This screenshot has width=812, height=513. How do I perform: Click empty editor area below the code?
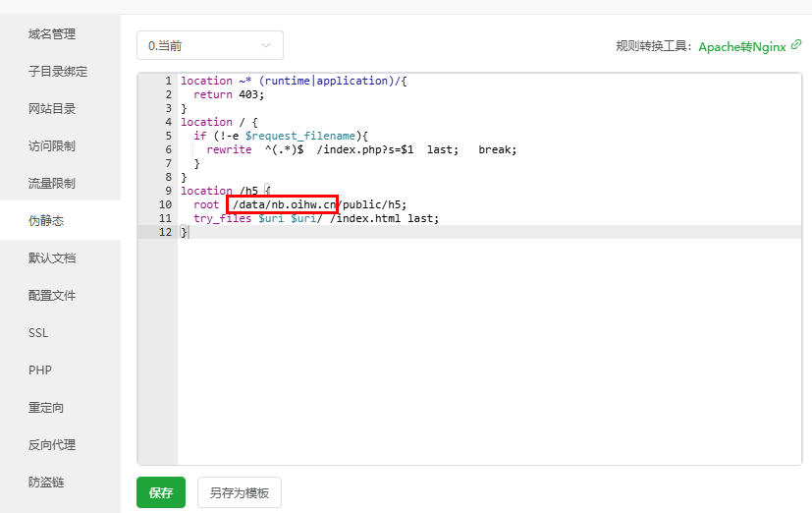point(489,353)
